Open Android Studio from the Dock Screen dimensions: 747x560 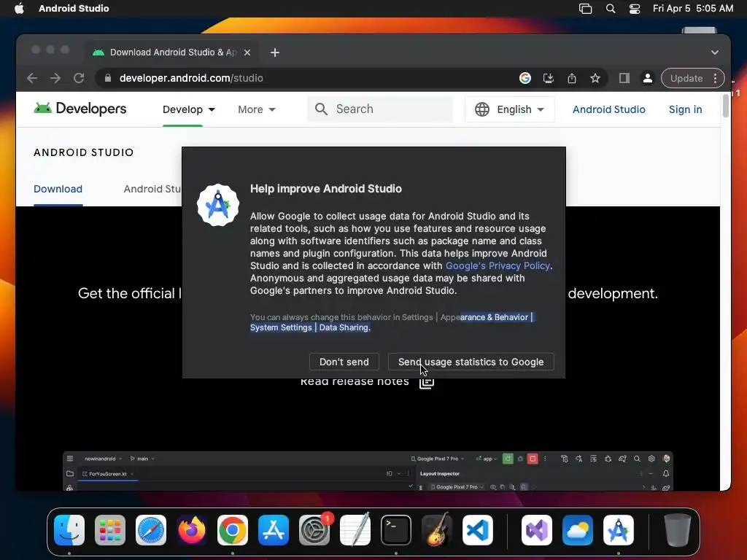tap(619, 530)
